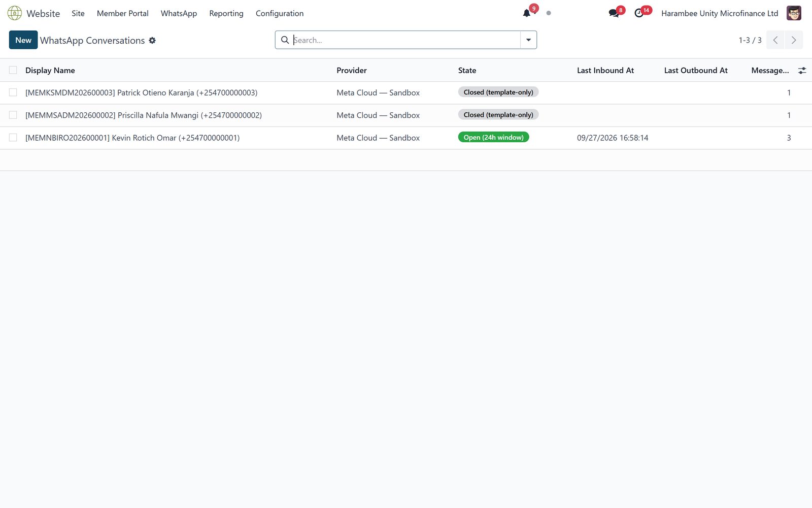Click the Website globe logo icon
This screenshot has width=812, height=508.
[x=15, y=13]
